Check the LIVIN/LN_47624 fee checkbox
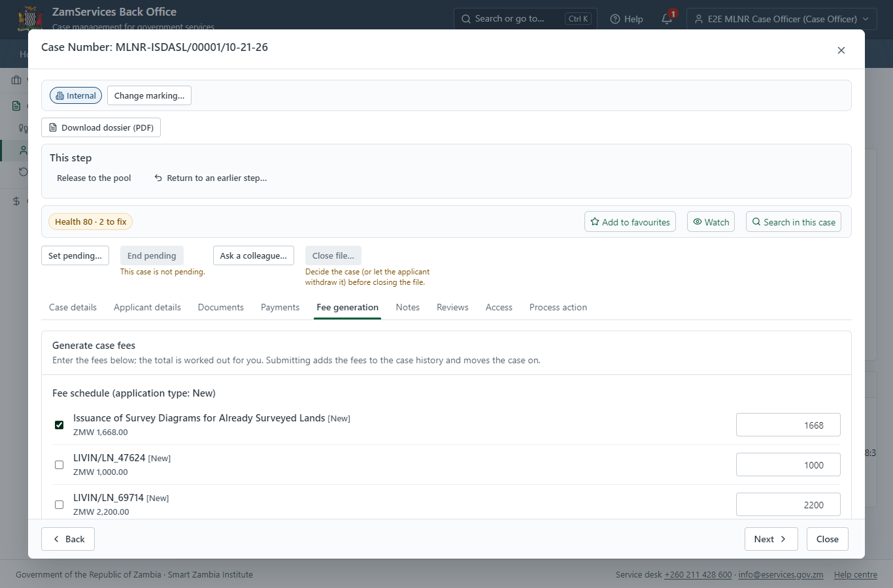 pos(59,465)
